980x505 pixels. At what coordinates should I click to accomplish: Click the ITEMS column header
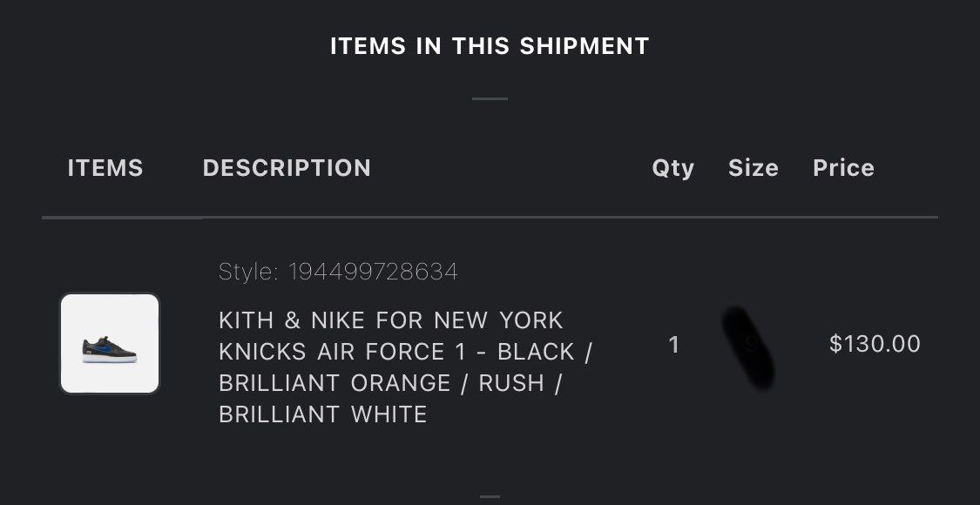[105, 168]
